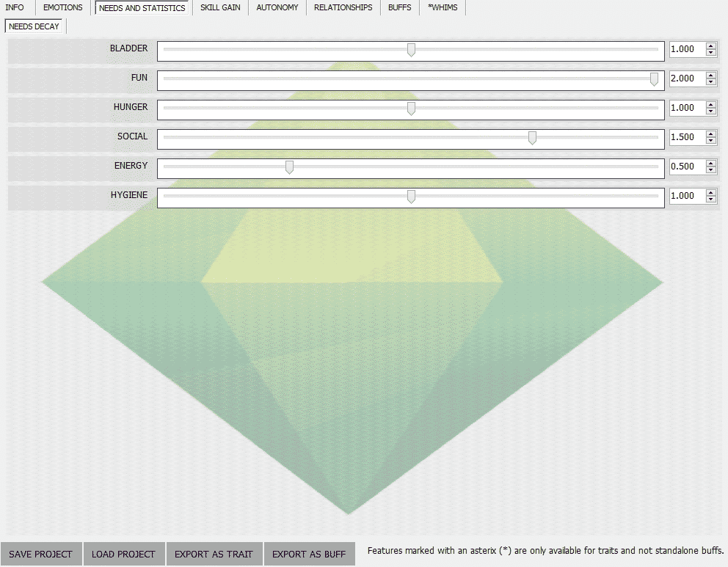Image resolution: width=728 pixels, height=567 pixels.
Task: Click the Hygiene spinner down arrow
Action: coord(710,200)
